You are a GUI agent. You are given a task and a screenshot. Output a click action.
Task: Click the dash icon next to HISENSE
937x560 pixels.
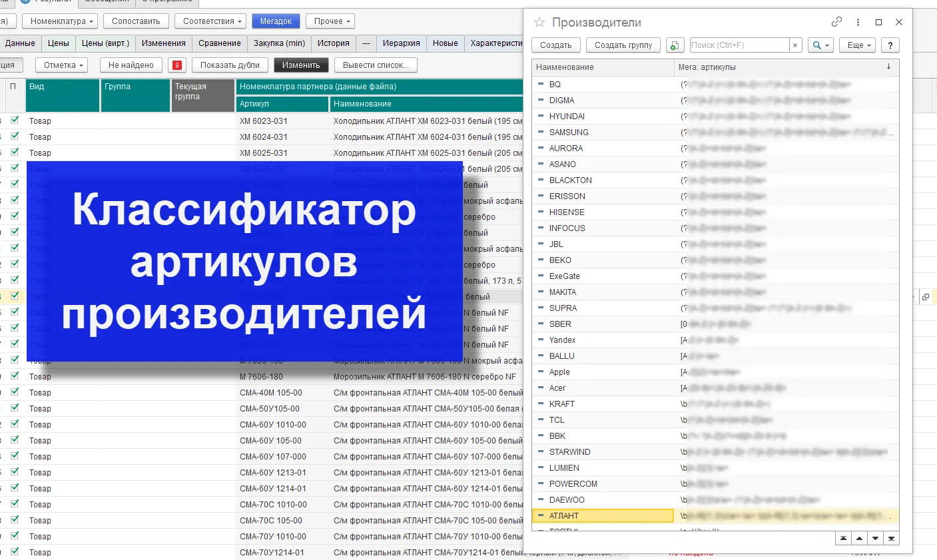(x=541, y=212)
